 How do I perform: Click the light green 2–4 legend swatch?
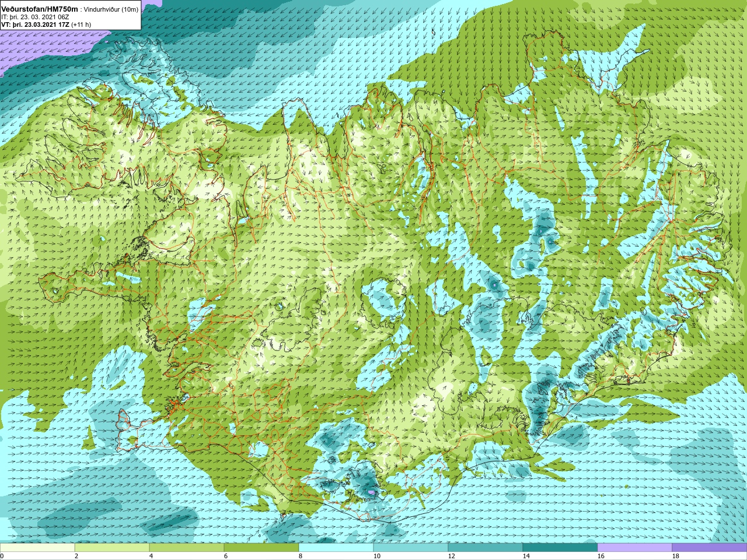click(112, 548)
